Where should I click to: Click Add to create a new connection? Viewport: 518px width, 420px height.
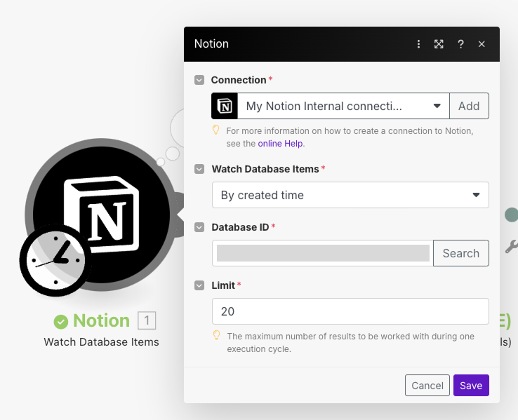pyautogui.click(x=469, y=106)
